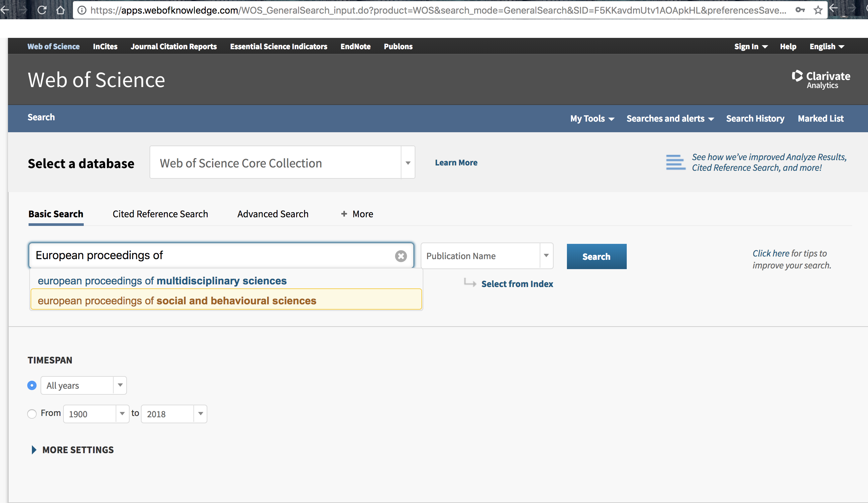Open EndNote from the top bar

[x=356, y=47]
